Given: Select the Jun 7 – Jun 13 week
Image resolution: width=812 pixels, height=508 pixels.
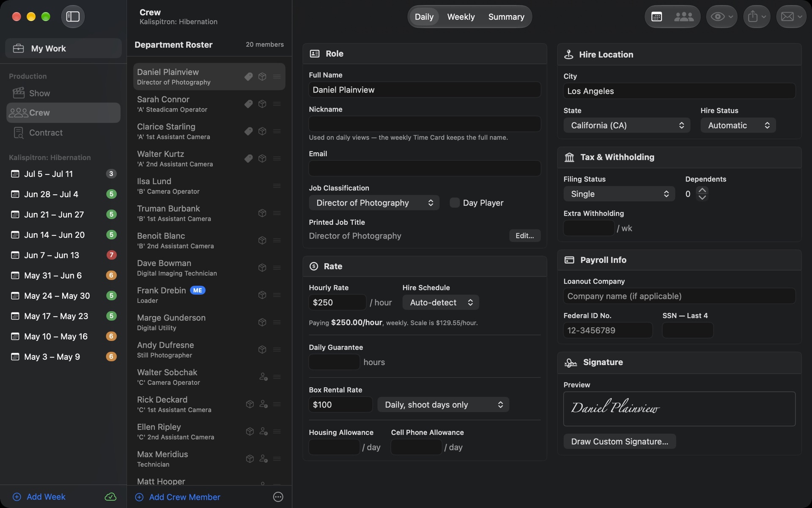Looking at the screenshot, I should 63,255.
